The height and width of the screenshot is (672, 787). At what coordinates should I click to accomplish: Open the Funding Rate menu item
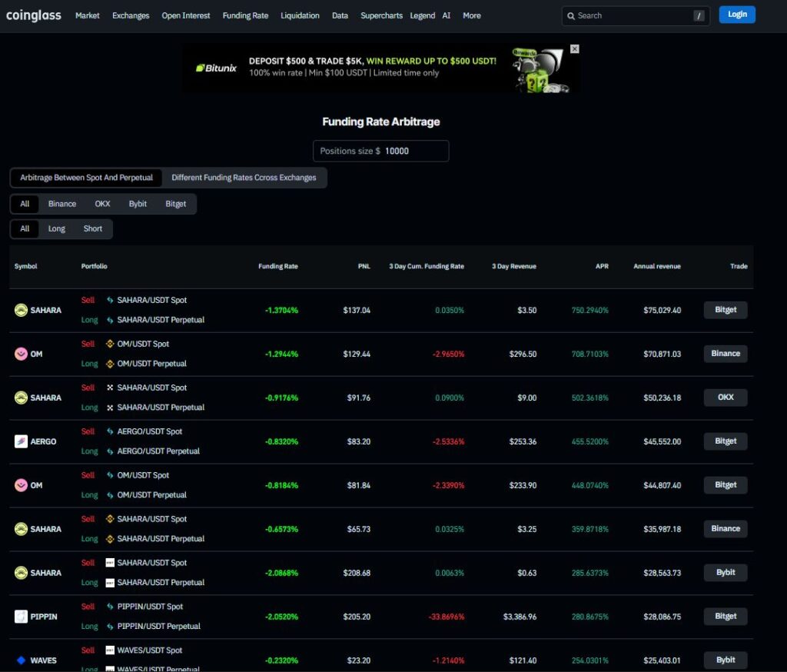[245, 15]
